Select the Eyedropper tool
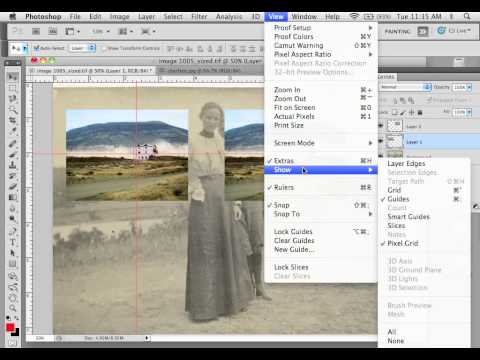Viewport: 480px width, 360px height. pos(13,131)
